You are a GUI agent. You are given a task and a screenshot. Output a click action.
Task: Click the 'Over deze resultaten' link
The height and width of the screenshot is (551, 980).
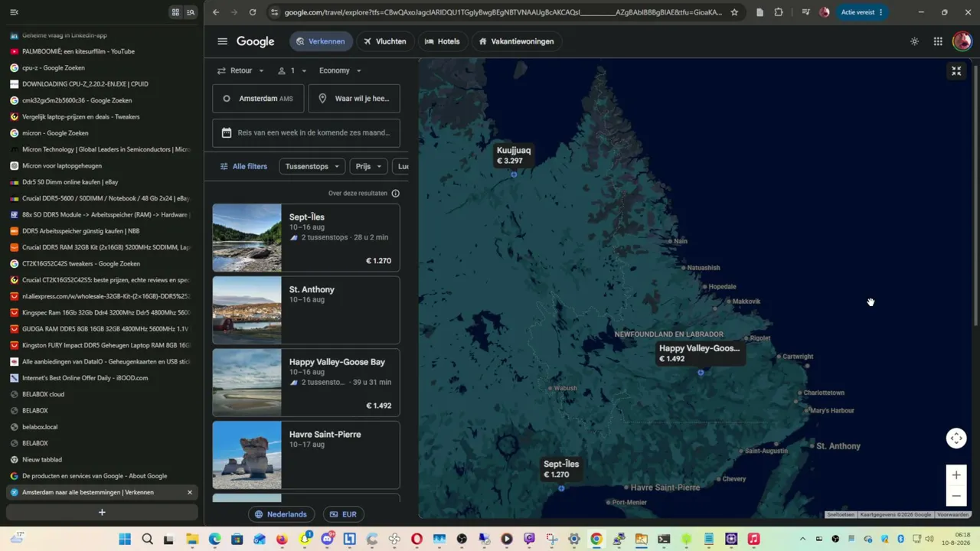point(358,194)
